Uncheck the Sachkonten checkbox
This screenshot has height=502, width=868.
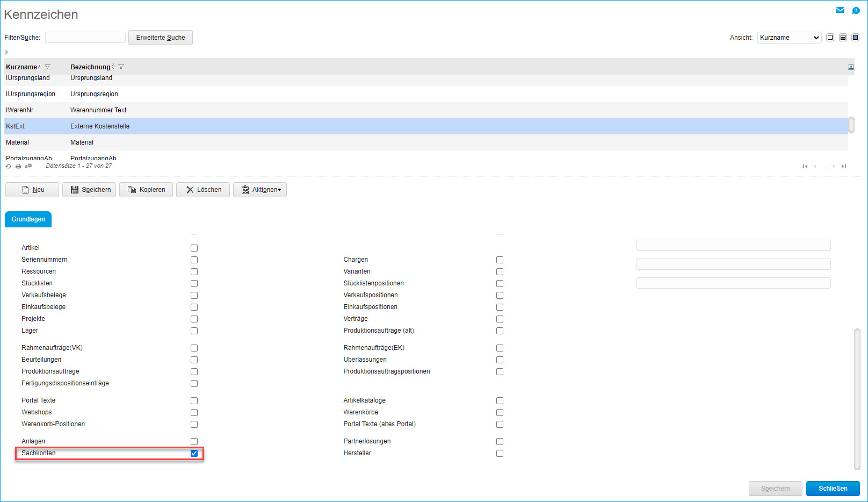pos(194,454)
